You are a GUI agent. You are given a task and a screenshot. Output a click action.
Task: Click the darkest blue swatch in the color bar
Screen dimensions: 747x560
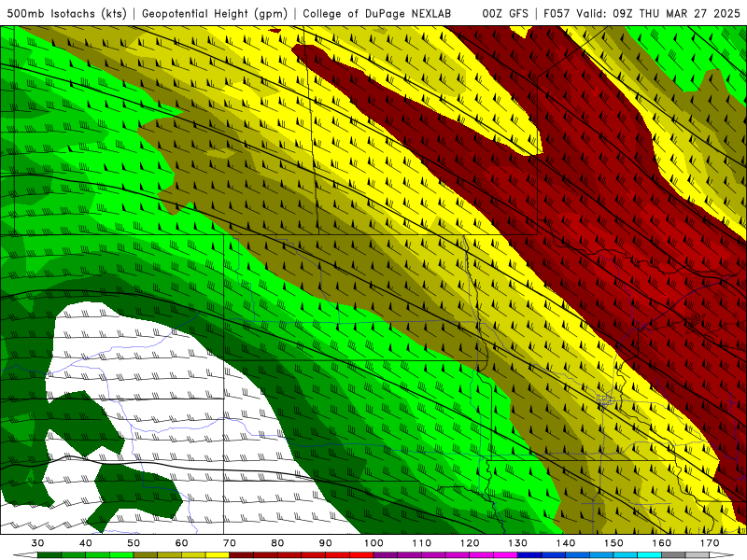pyautogui.click(x=529, y=555)
